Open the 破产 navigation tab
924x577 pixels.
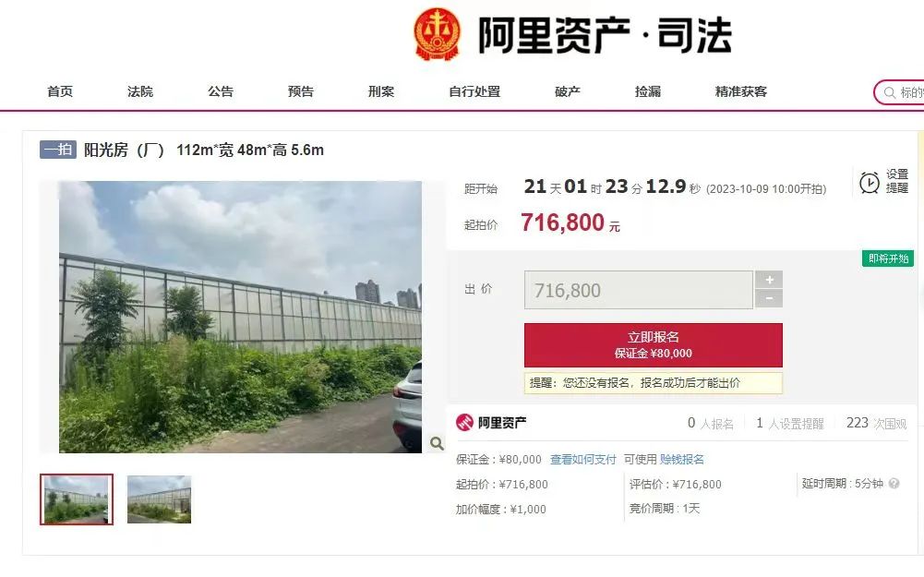point(568,91)
